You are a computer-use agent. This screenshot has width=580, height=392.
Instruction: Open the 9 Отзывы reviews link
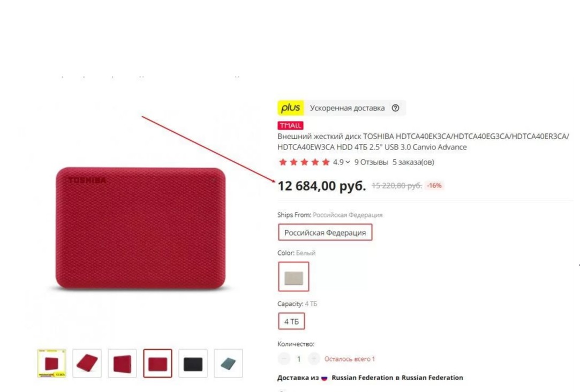tap(371, 162)
